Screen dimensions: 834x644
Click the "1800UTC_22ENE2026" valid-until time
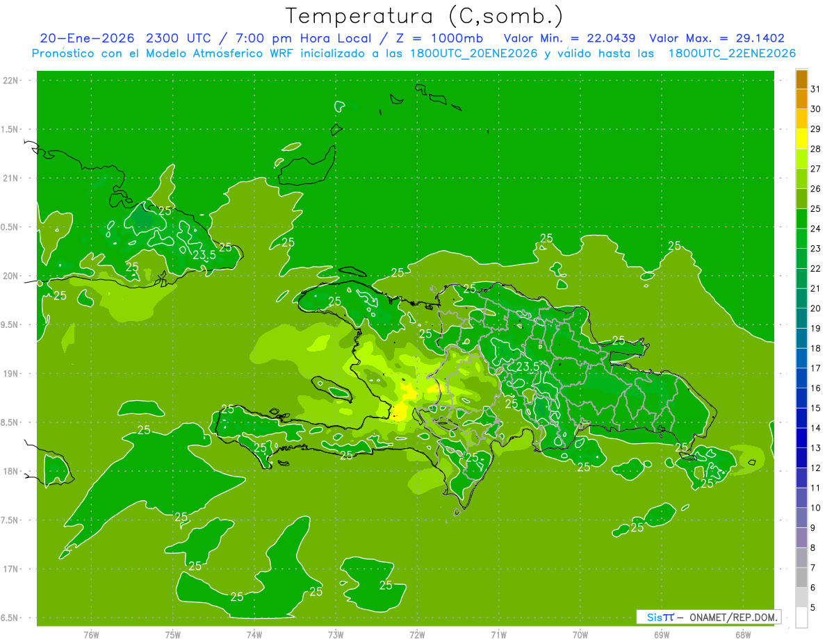pyautogui.click(x=732, y=53)
